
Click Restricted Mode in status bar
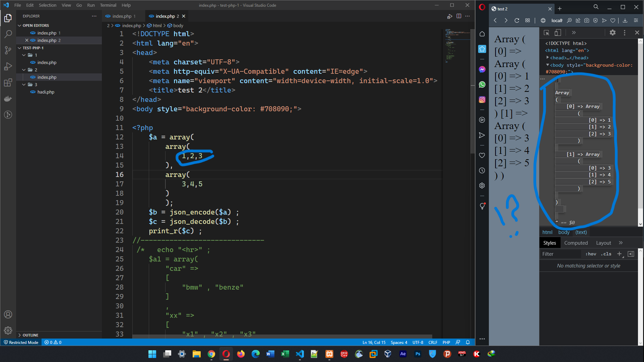(x=21, y=342)
